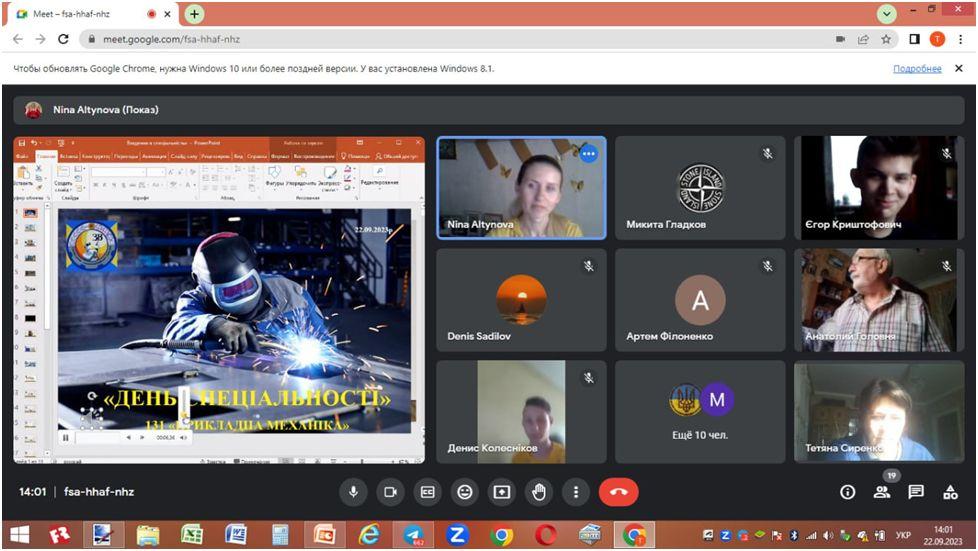The image size is (978, 551).
Task: Open Excel from the taskbar
Action: tap(191, 535)
